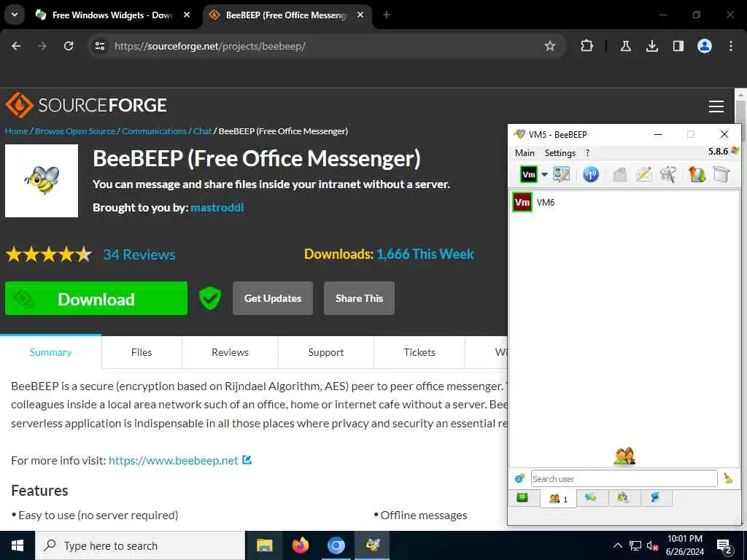
Task: Click the Home breadcrumb link
Action: point(17,131)
